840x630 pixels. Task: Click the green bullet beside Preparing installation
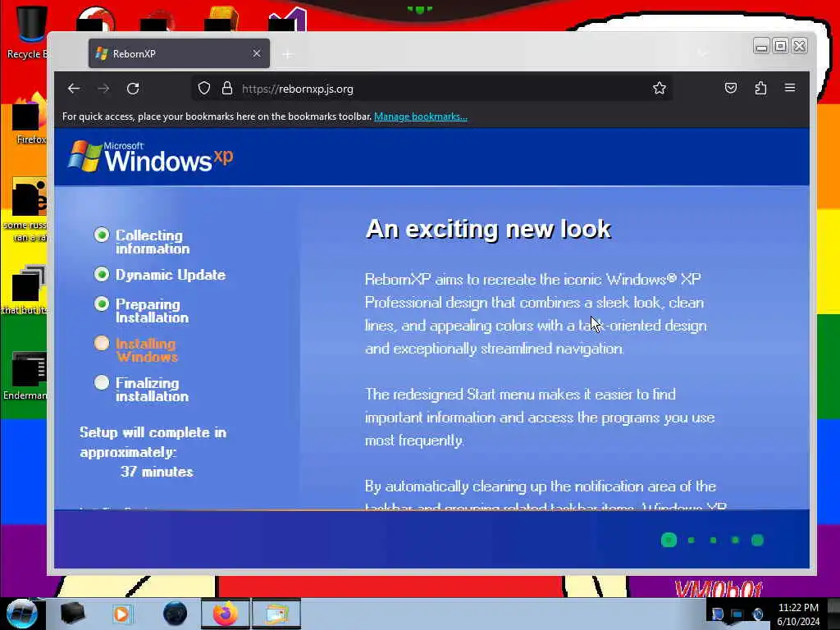[x=101, y=304]
